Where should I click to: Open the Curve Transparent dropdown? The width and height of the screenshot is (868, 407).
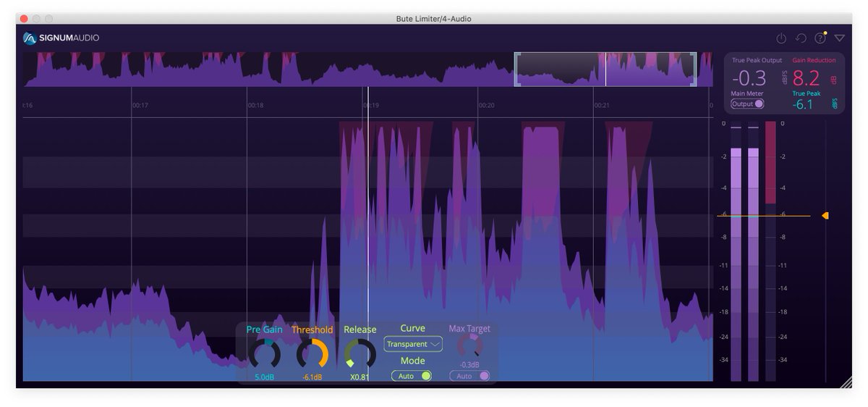pos(413,344)
